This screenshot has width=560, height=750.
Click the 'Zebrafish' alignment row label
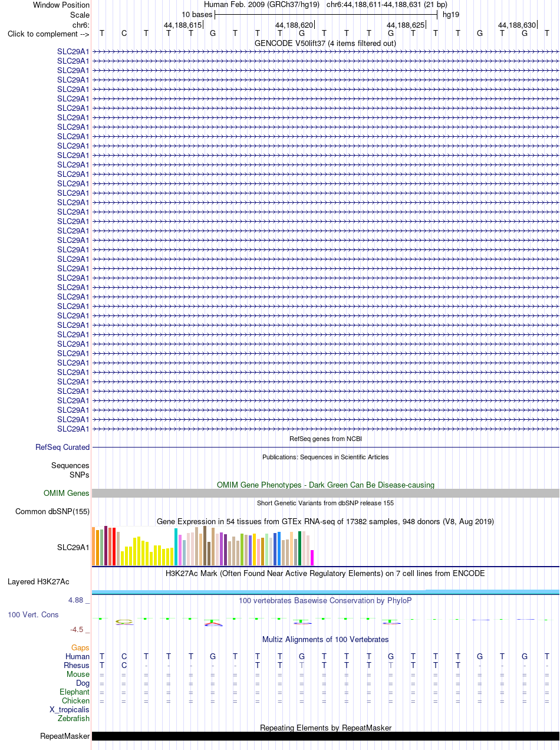pyautogui.click(x=74, y=718)
